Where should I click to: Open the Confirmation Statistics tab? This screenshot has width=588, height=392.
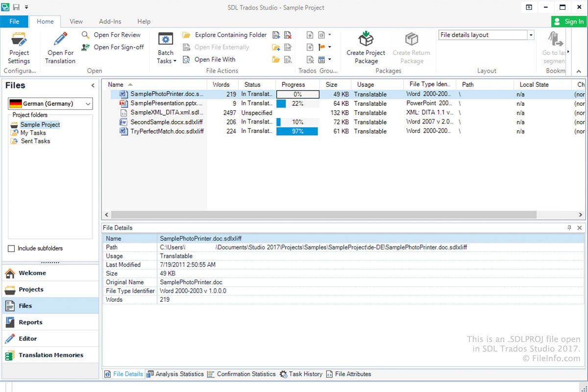click(242, 374)
